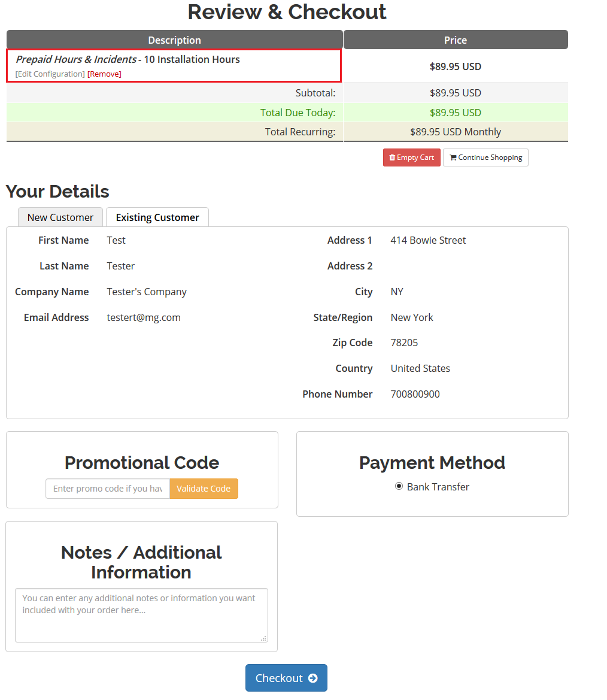Click the Payment Method heading
607x700 pixels.
click(432, 463)
